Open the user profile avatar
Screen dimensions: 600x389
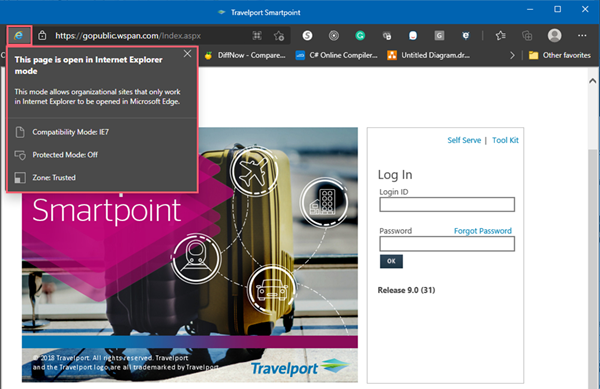click(554, 36)
